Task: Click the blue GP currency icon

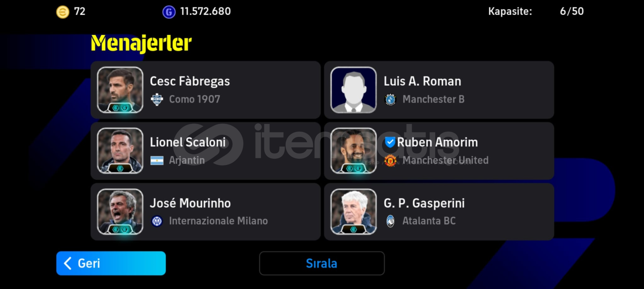Action: [169, 12]
